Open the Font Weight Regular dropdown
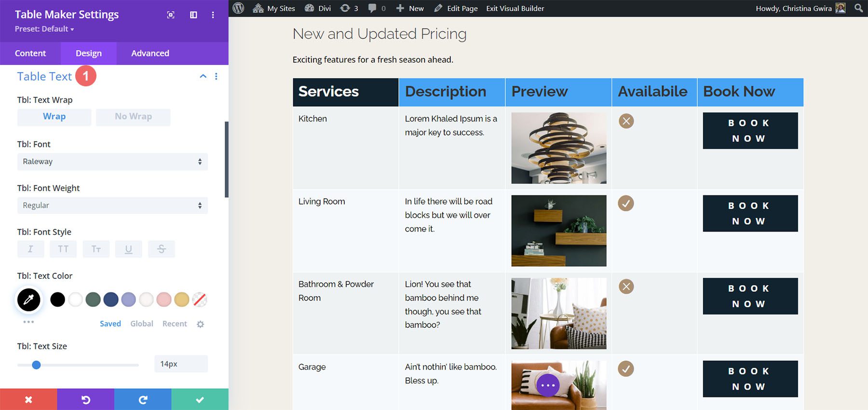Viewport: 868px width, 410px height. coord(112,205)
